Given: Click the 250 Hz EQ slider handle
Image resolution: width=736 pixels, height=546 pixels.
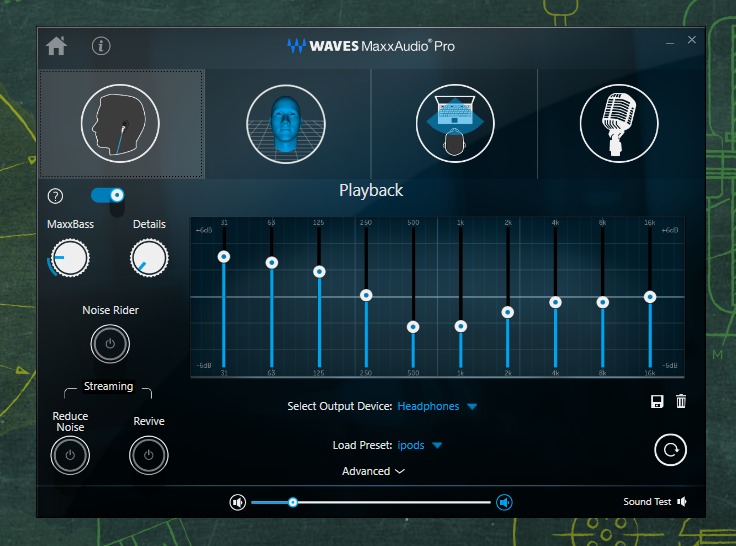Looking at the screenshot, I should (x=366, y=295).
